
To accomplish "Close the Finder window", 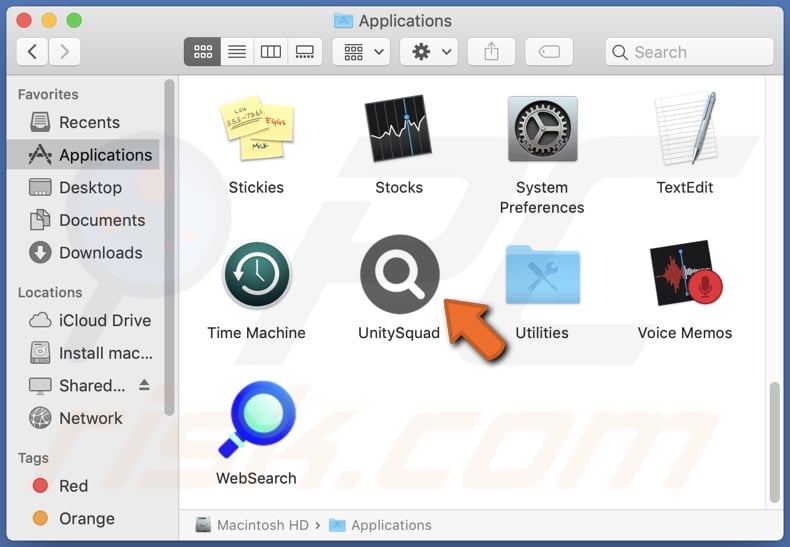I will click(24, 20).
